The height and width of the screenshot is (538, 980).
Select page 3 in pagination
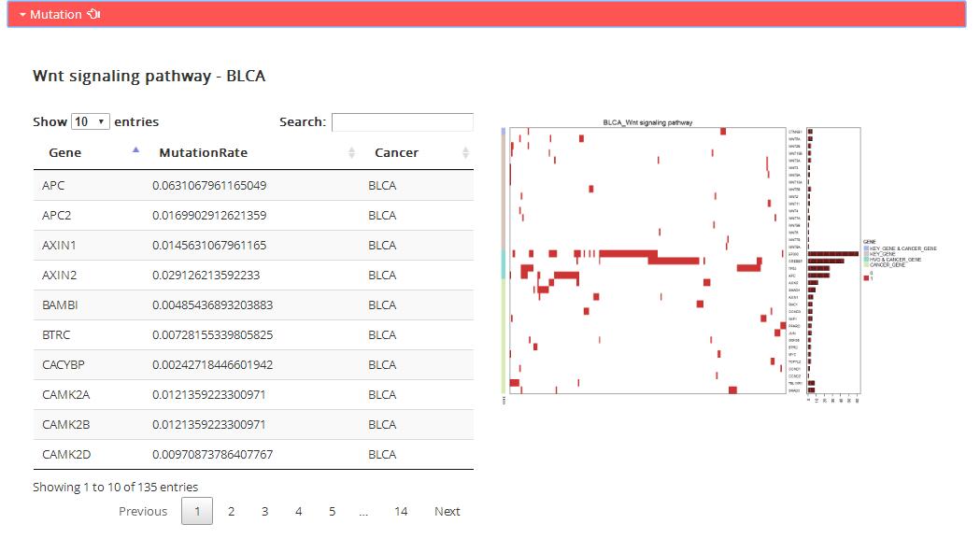pyautogui.click(x=264, y=511)
